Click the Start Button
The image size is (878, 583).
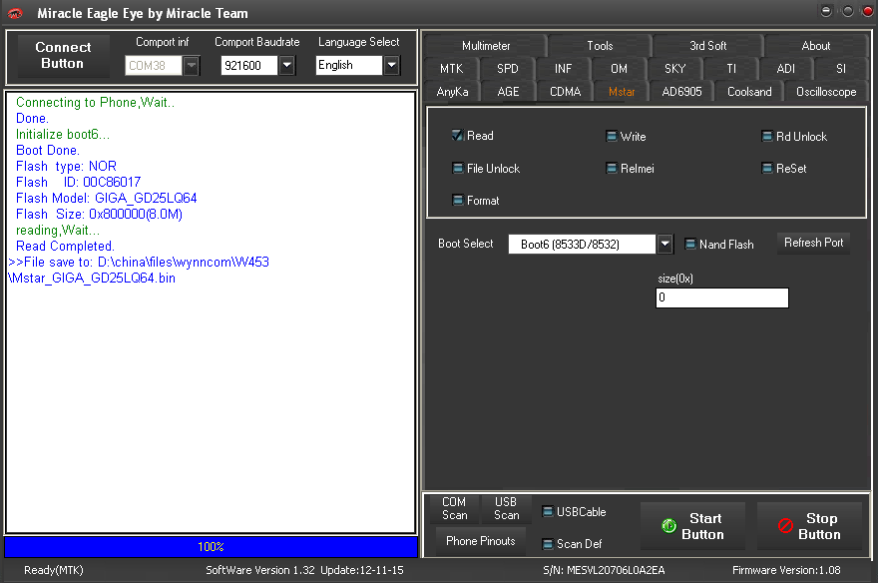point(693,526)
